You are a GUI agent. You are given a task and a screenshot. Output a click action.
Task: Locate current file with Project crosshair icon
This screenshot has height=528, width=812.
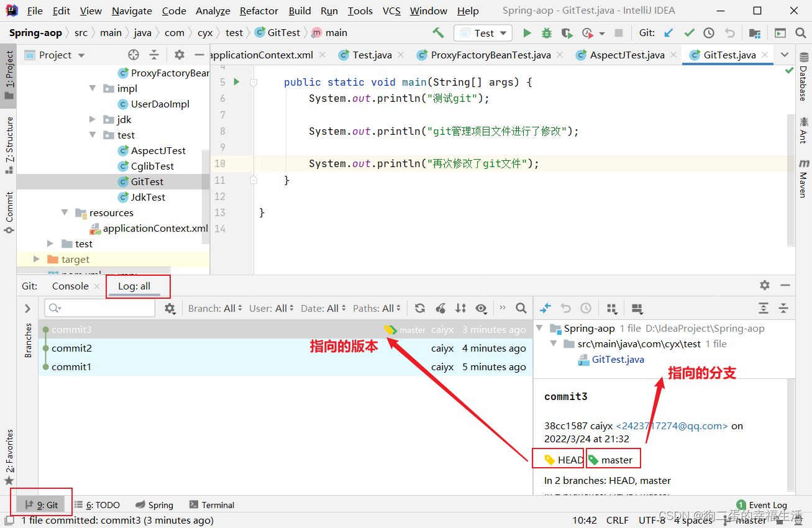(x=134, y=55)
